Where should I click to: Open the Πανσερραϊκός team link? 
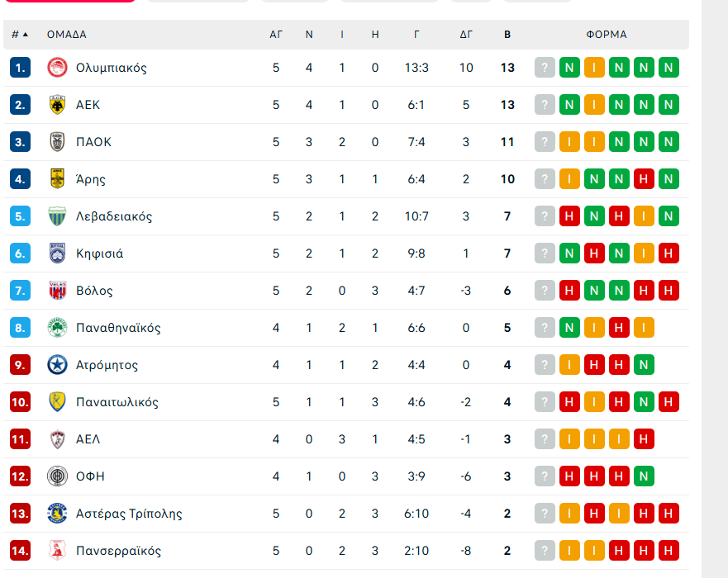(x=118, y=551)
